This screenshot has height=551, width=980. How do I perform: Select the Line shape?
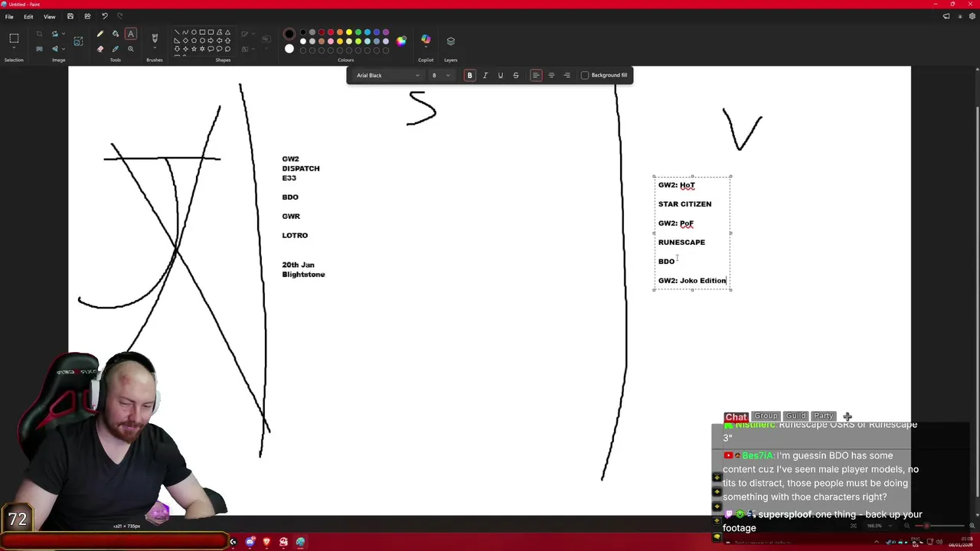[177, 33]
